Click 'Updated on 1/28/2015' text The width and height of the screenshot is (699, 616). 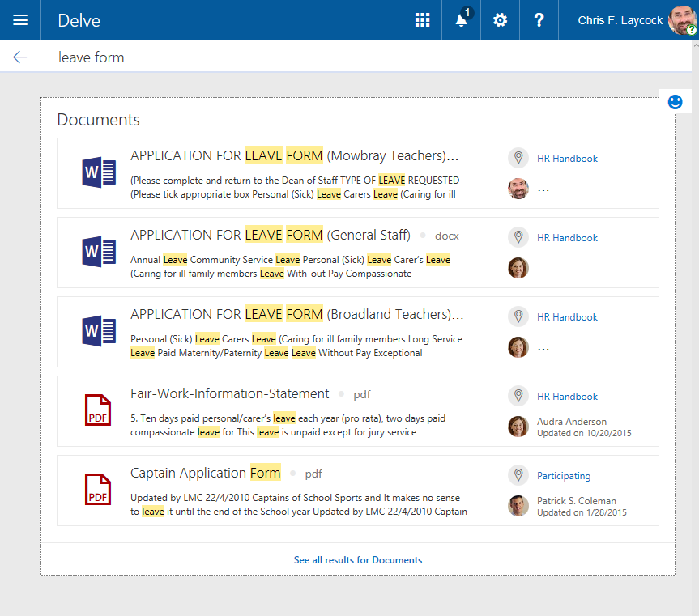pyautogui.click(x=582, y=512)
